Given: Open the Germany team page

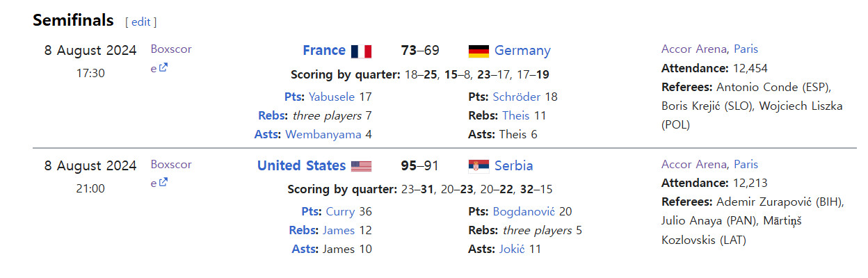Looking at the screenshot, I should (522, 51).
